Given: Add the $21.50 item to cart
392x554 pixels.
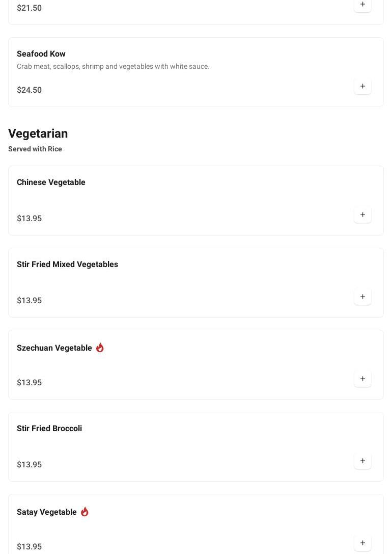Looking at the screenshot, I should pos(362,5).
